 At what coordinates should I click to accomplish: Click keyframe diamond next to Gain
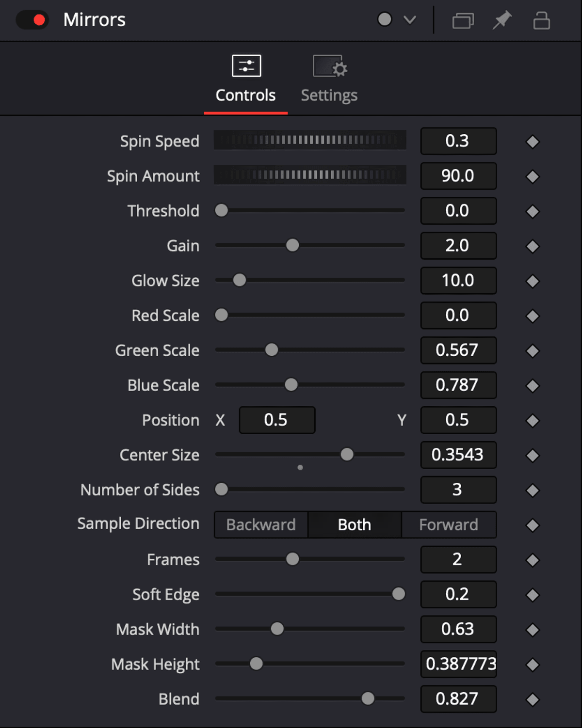coord(533,246)
